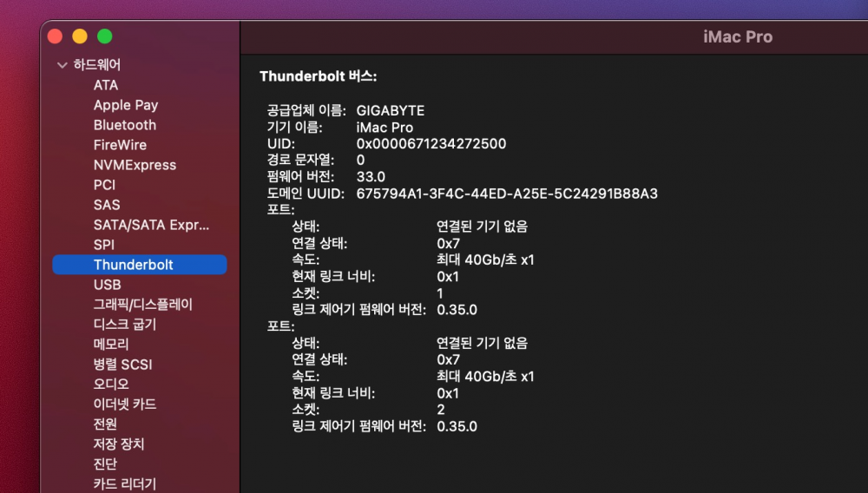The height and width of the screenshot is (493, 868).
Task: Open the PCI entry
Action: [x=105, y=185]
